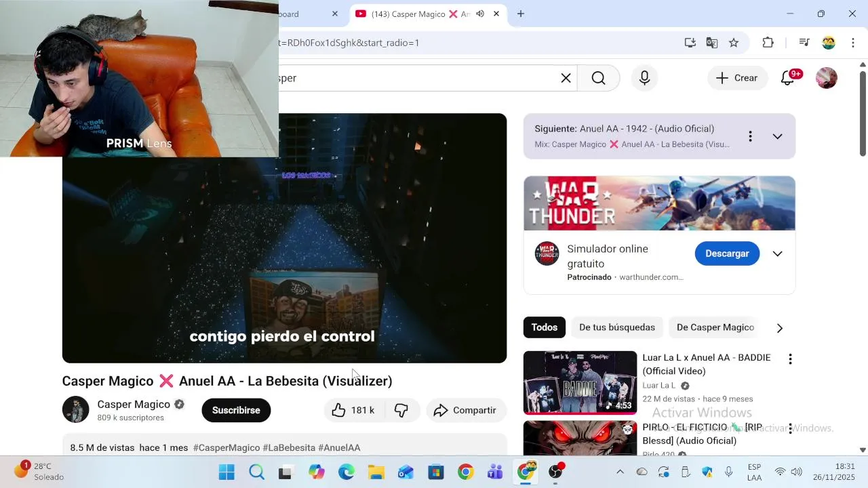The image size is (868, 488).
Task: Show more filter chips with right arrow
Action: click(779, 328)
